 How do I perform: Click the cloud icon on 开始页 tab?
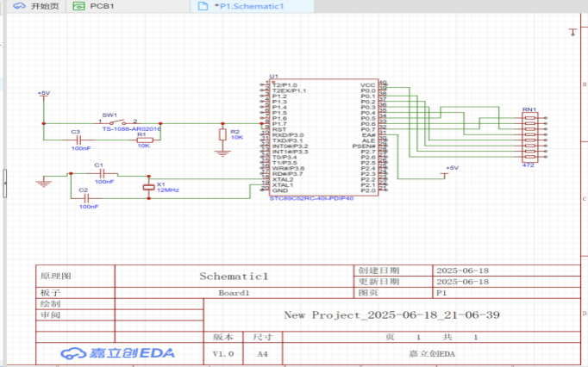pos(19,6)
